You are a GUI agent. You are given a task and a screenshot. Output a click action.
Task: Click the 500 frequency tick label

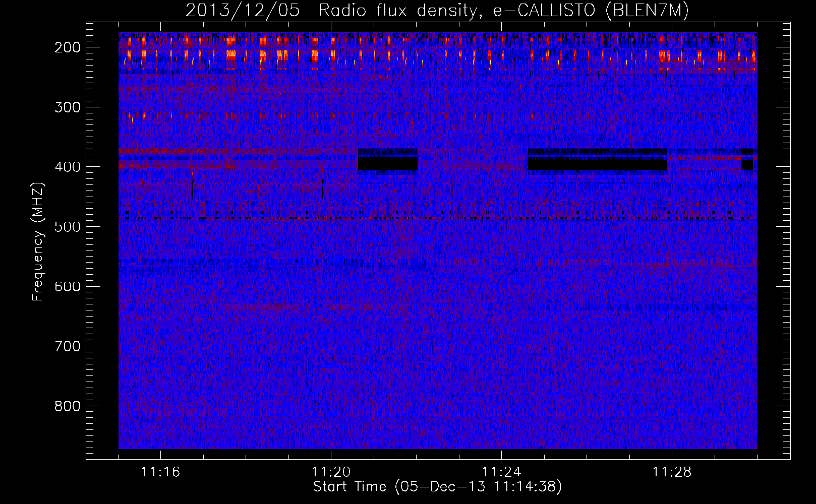pyautogui.click(x=68, y=226)
